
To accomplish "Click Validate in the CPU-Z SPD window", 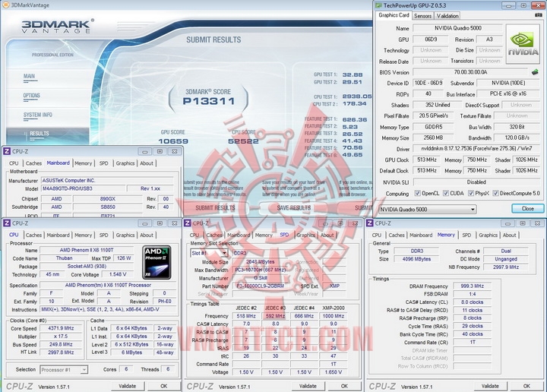I will (x=308, y=386).
